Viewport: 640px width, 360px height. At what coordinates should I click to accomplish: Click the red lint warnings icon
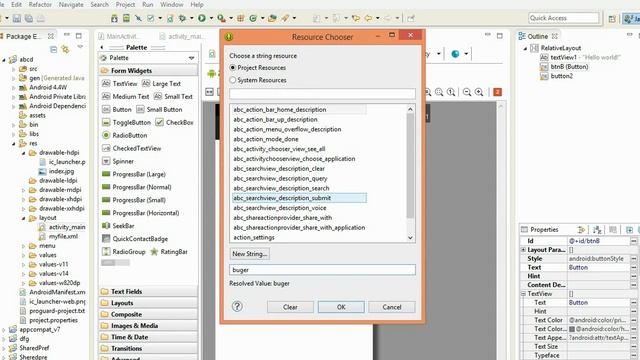[497, 92]
